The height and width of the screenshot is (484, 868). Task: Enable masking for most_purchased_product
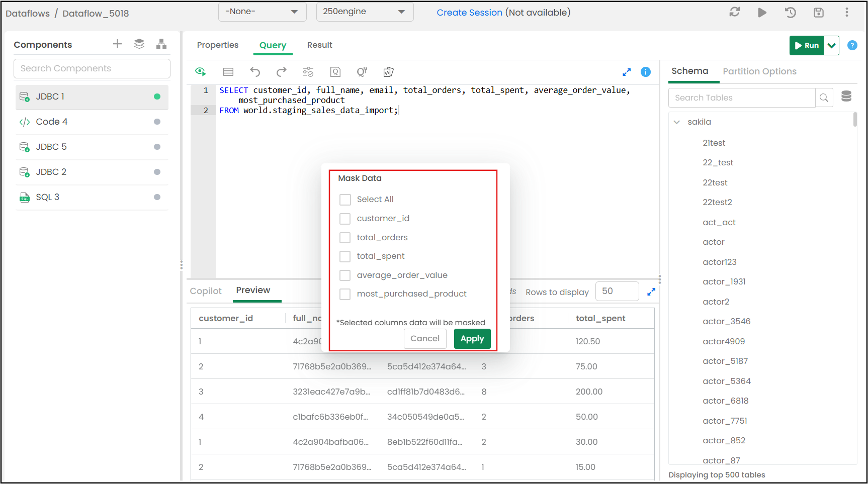click(345, 294)
